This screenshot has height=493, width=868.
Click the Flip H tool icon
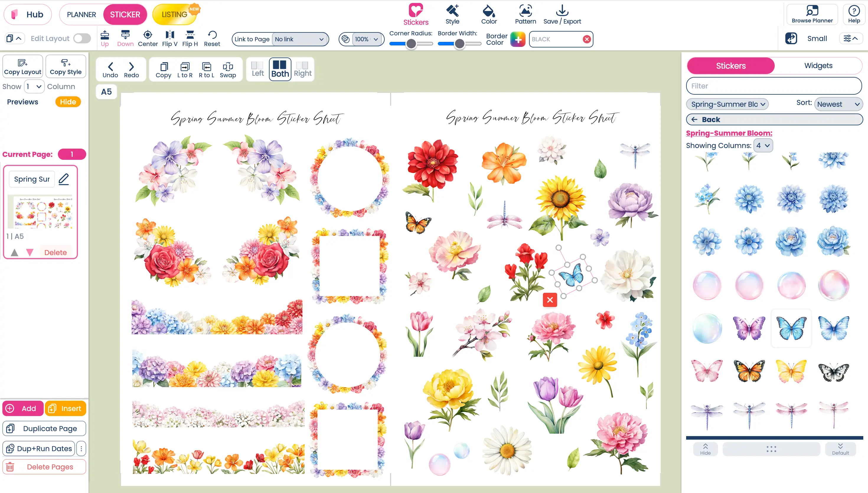tap(190, 35)
